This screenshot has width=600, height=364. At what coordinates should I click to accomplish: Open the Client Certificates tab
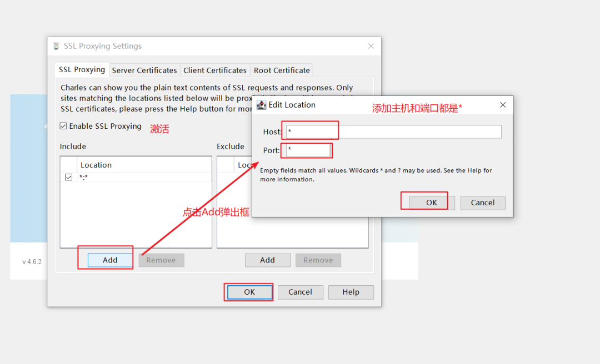[214, 70]
